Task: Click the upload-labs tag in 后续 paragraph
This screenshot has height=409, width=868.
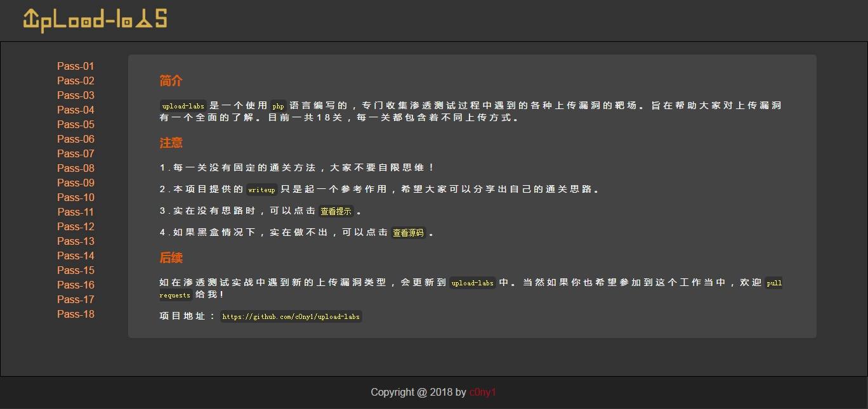Action: coord(472,283)
